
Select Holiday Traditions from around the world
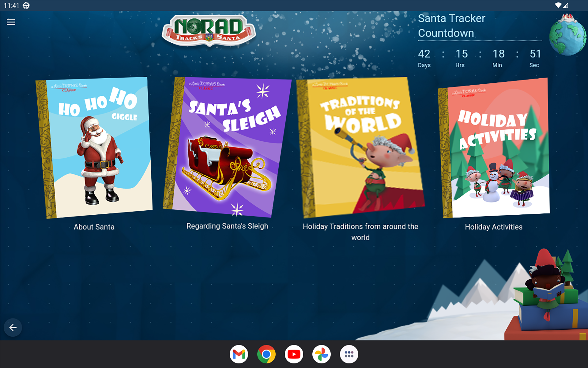click(x=360, y=232)
